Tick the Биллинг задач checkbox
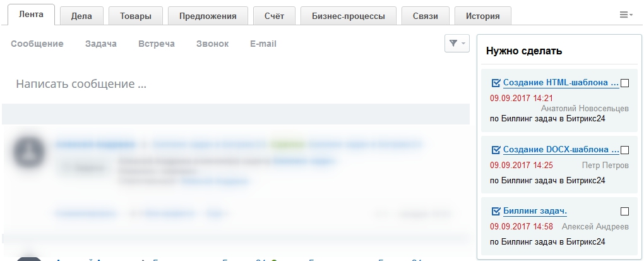The height and width of the screenshot is (261, 644). tap(625, 211)
